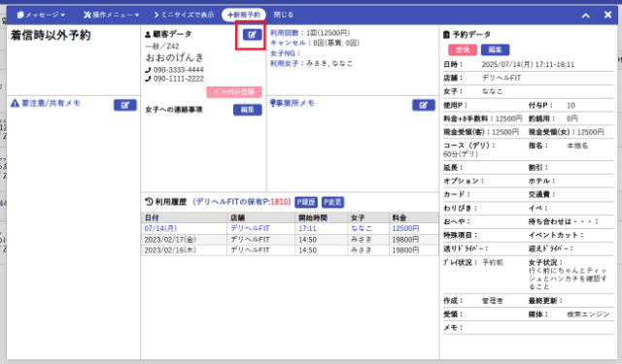Click the 要注意 warning triangle icon
This screenshot has height=364, width=622.
tap(16, 104)
